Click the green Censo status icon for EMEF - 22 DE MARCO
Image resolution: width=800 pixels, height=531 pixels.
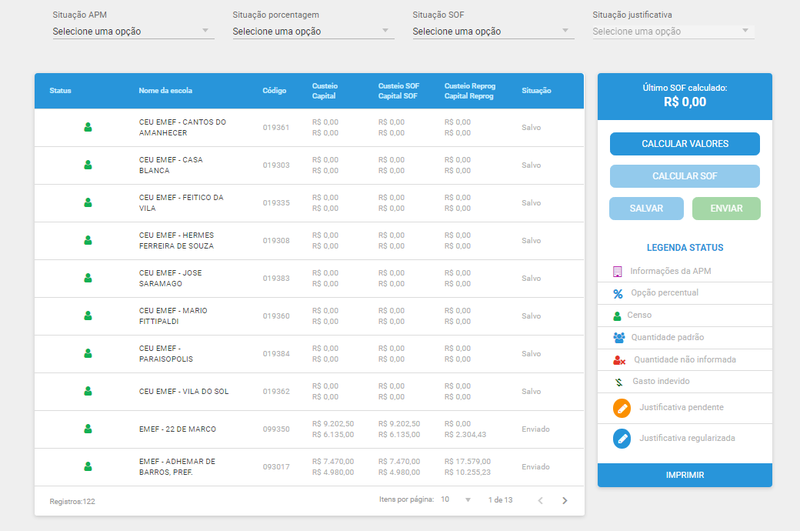(x=88, y=429)
